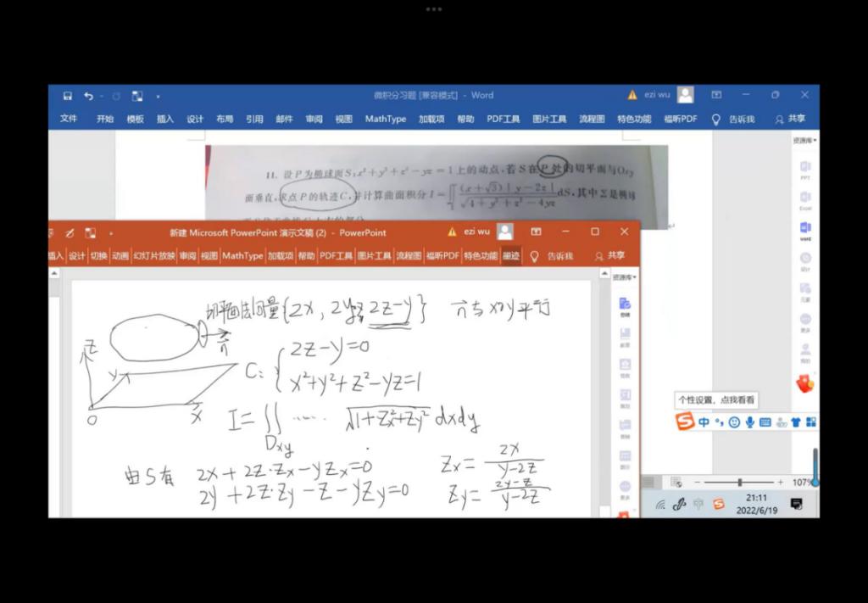Viewport: 868px width, 603px height.
Task: Click the Word icon in right resource sidebar
Action: (x=804, y=227)
